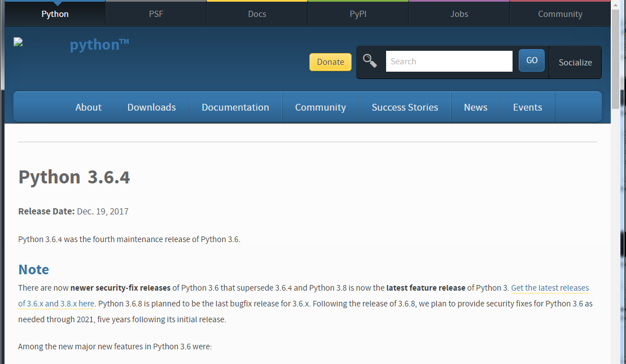Click the GO search button
The height and width of the screenshot is (364, 626).
532,60
